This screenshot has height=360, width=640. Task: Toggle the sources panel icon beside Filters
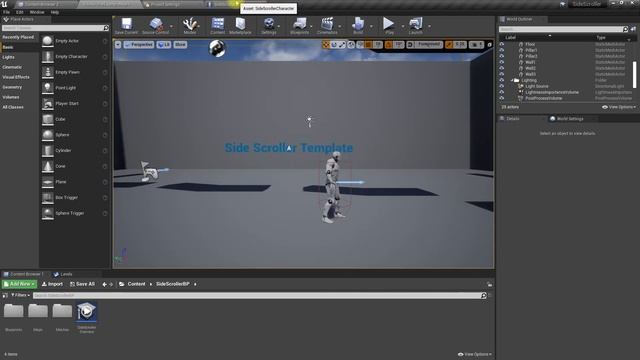pyautogui.click(x=5, y=295)
